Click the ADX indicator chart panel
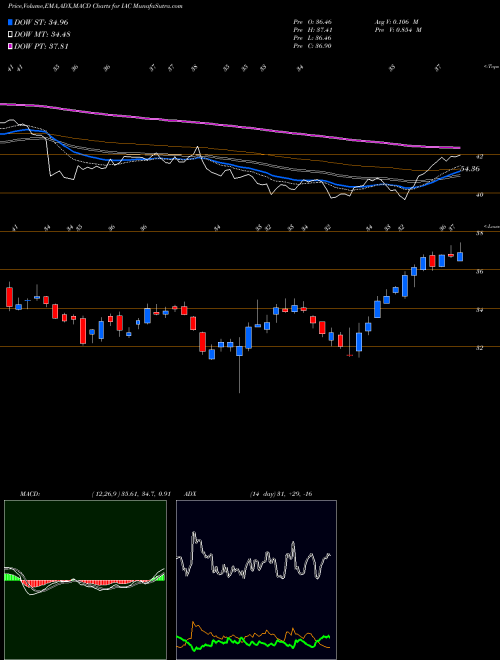Screen dimensions: 500x660 (256, 580)
